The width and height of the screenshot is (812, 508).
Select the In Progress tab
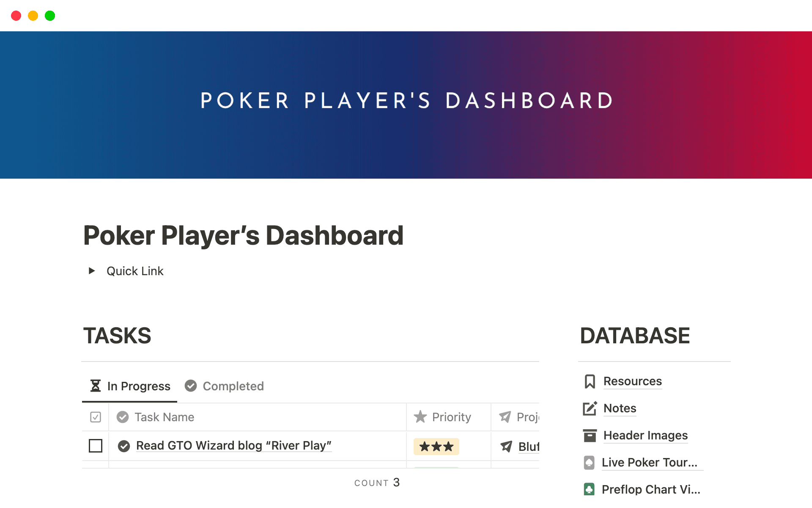(138, 386)
